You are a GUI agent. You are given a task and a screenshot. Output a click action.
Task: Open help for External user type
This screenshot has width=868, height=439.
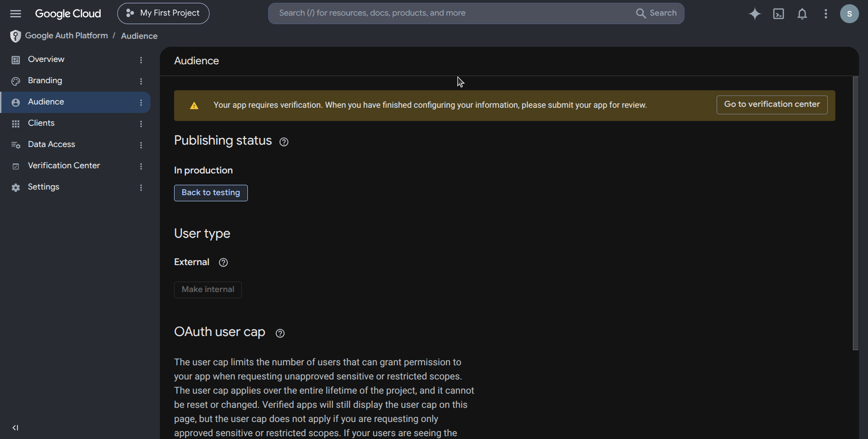coord(223,262)
